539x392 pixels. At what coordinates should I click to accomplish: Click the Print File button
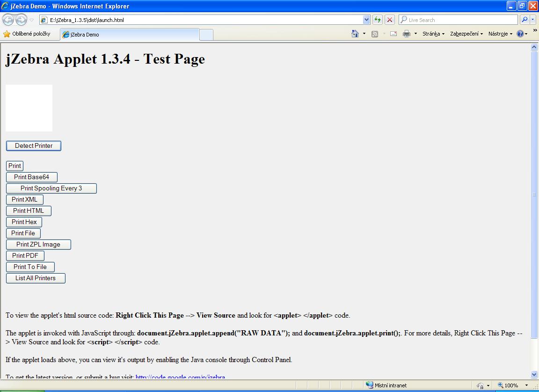pyautogui.click(x=23, y=233)
